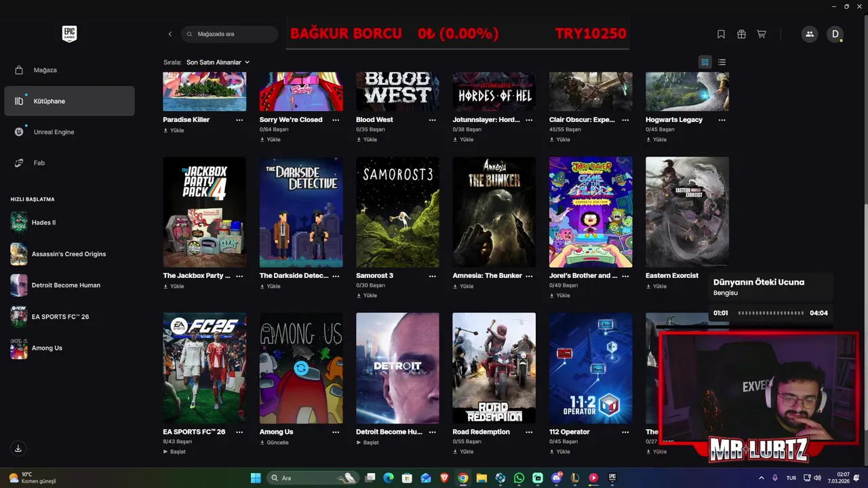Open Microsoft Edge from the taskbar
Screen dimensions: 868x488
pyautogui.click(x=389, y=478)
